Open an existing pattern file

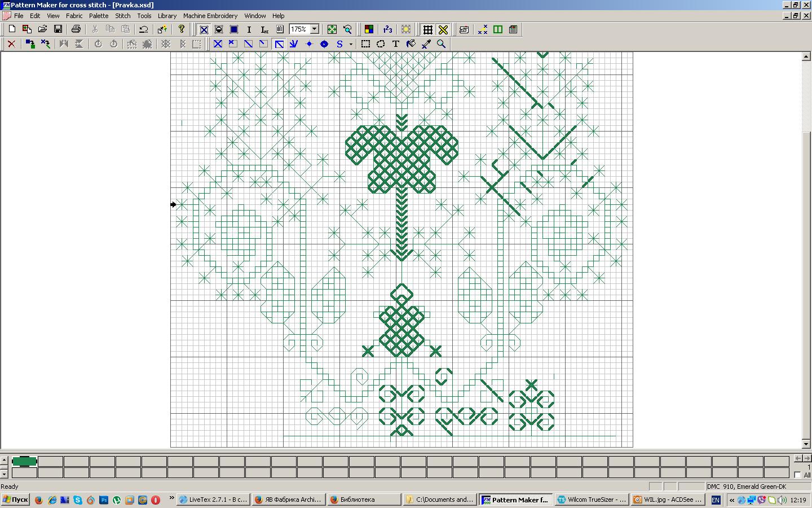point(42,29)
